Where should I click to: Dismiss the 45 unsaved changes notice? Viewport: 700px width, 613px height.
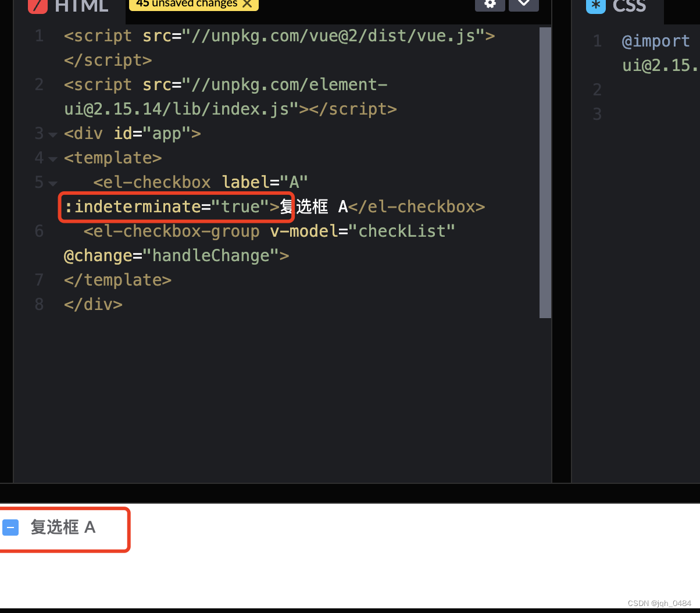(x=247, y=3)
